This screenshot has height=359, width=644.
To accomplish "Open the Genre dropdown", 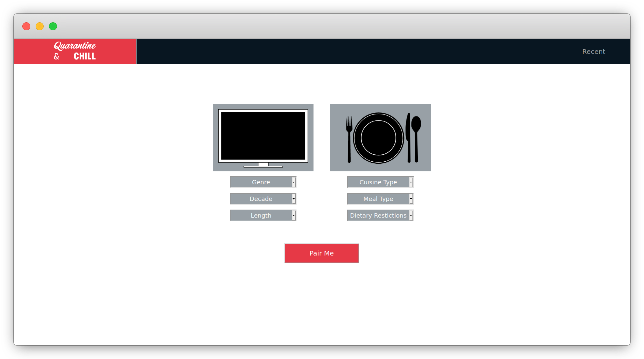I will [263, 182].
